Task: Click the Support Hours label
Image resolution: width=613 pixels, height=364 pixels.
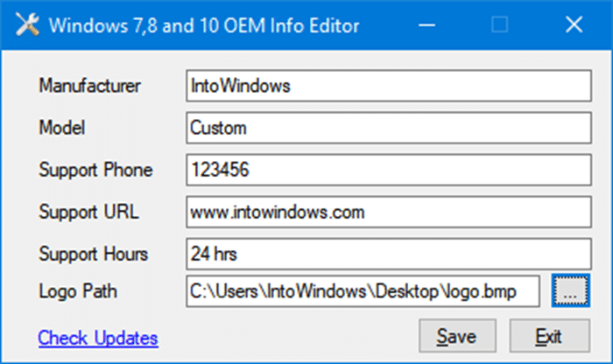Action: 94,255
